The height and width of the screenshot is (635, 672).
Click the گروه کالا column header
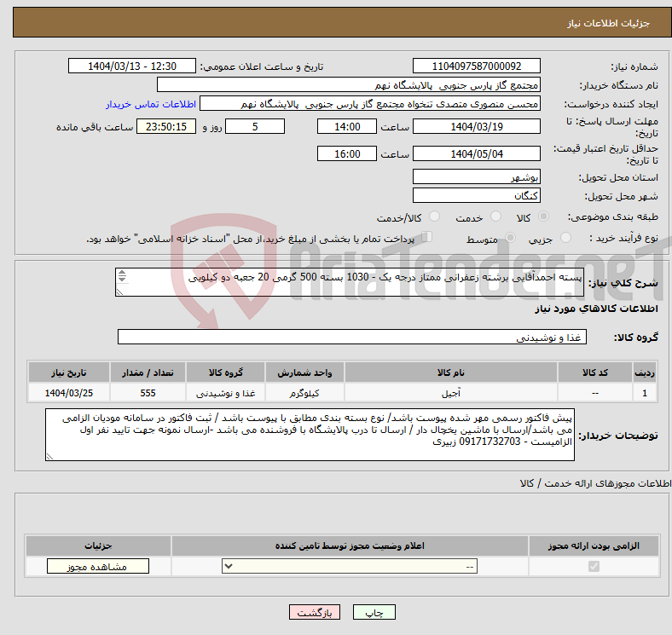225,372
